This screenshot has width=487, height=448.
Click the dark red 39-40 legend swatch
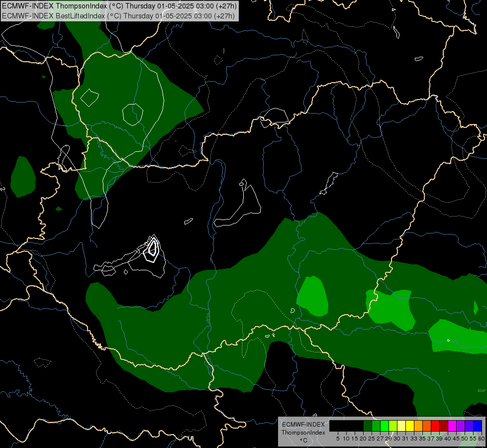[444, 426]
